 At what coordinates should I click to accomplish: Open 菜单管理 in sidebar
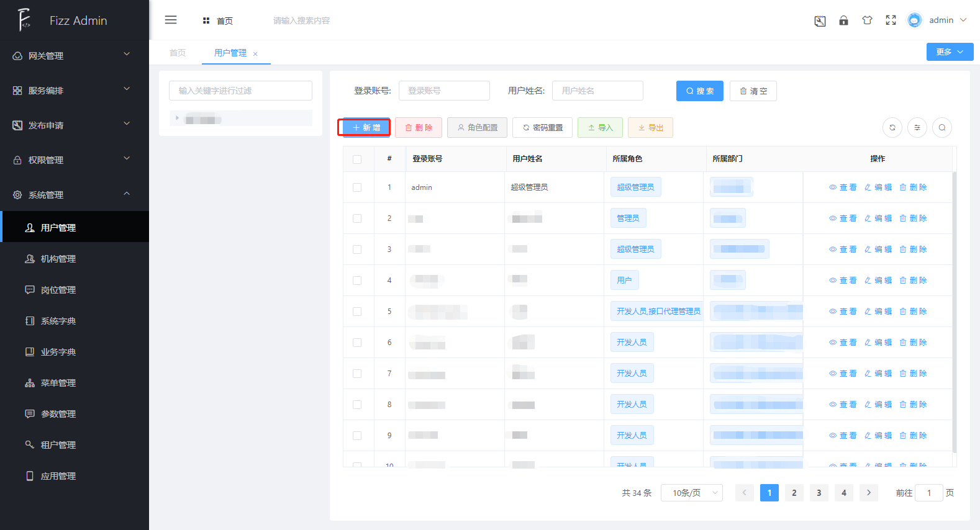75,383
